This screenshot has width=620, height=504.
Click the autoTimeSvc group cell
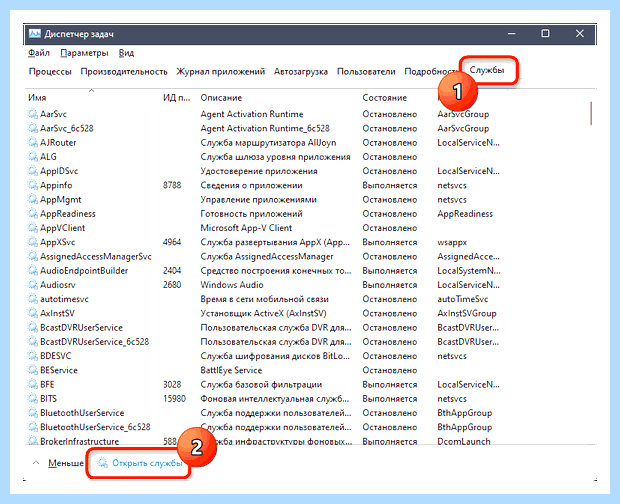pos(463,299)
